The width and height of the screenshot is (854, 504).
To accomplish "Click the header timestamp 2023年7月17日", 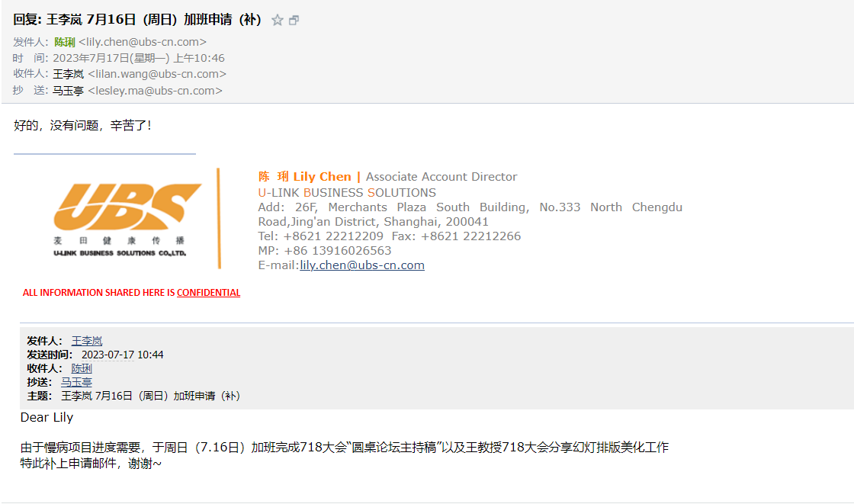I will pos(91,58).
